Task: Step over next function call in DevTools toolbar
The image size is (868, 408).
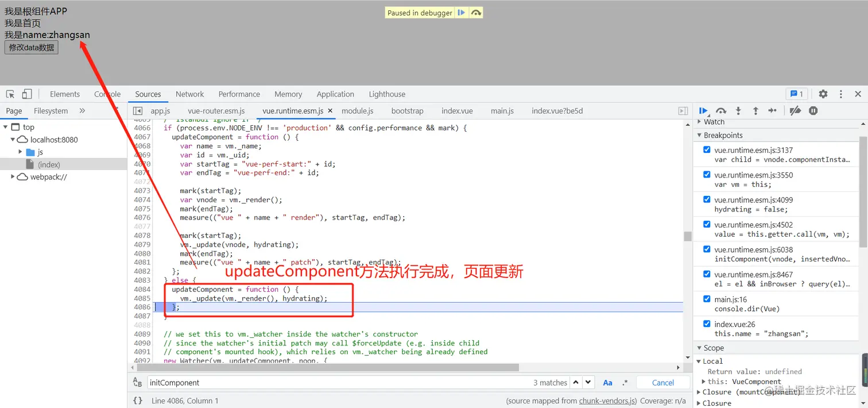Action: (721, 111)
